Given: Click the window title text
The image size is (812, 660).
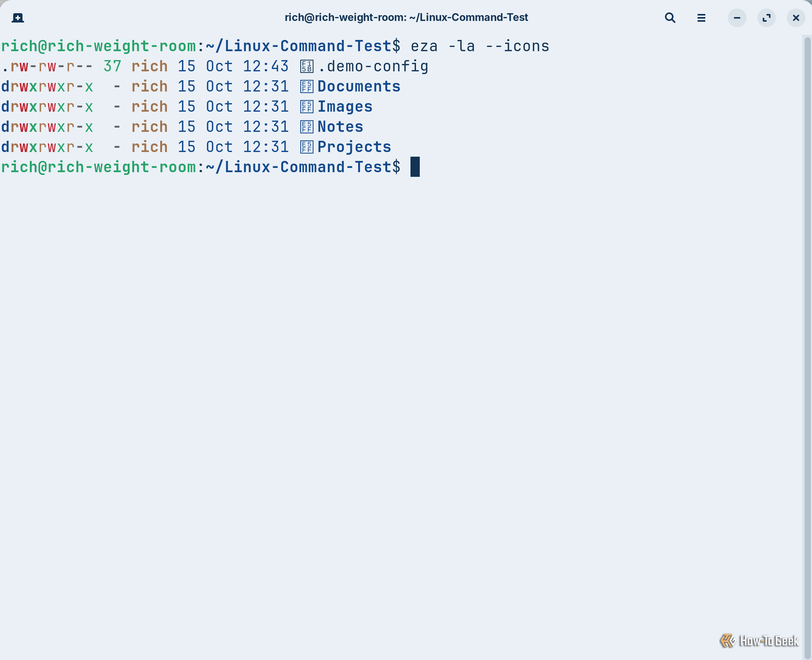Looking at the screenshot, I should tap(406, 17).
